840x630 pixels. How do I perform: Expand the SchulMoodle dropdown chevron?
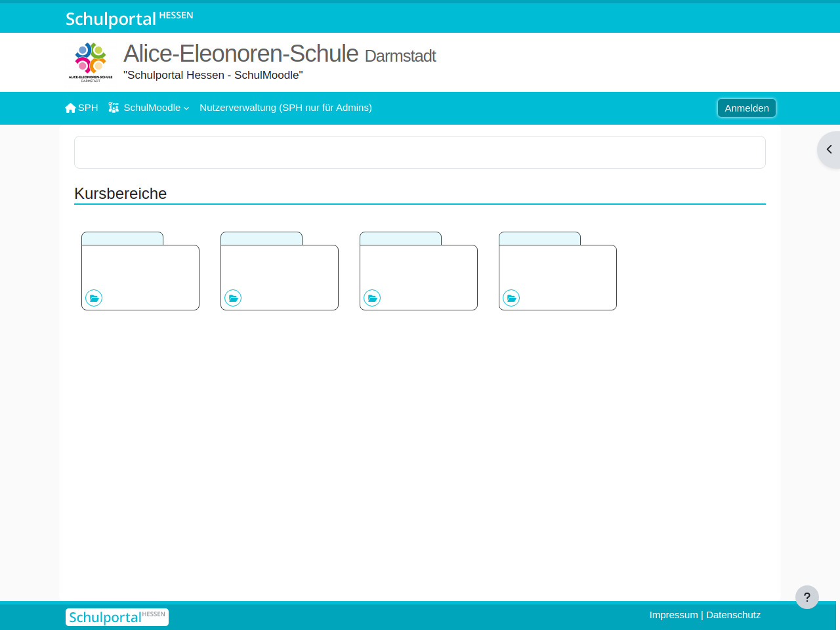pyautogui.click(x=186, y=108)
